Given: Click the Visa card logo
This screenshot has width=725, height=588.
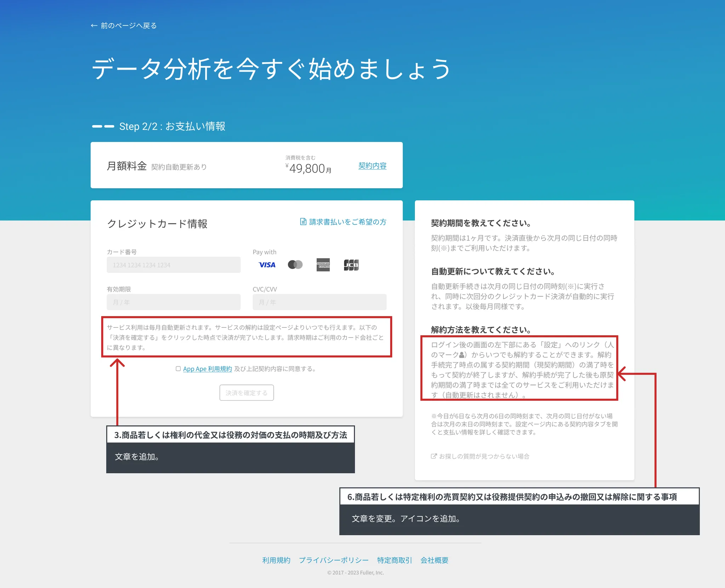Looking at the screenshot, I should [x=267, y=265].
